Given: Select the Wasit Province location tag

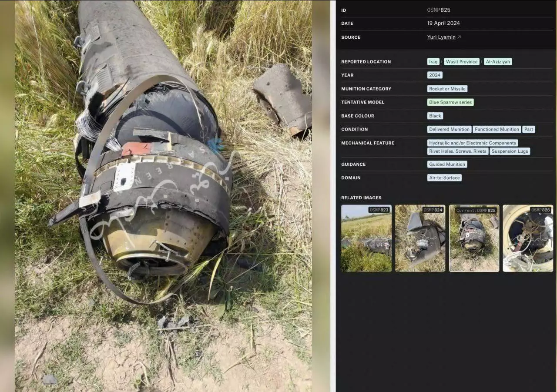Looking at the screenshot, I should point(462,62).
